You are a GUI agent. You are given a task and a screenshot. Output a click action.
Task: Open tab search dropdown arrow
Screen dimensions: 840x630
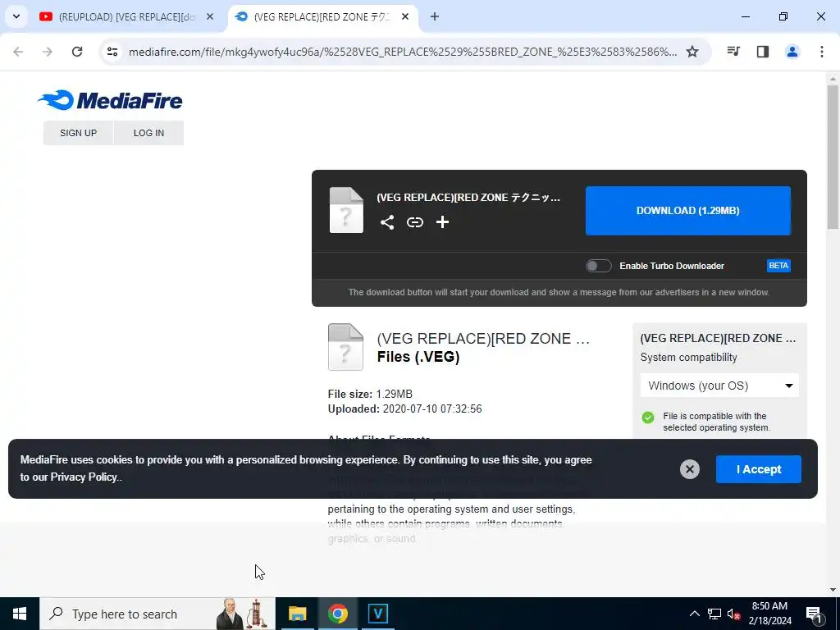(16, 16)
